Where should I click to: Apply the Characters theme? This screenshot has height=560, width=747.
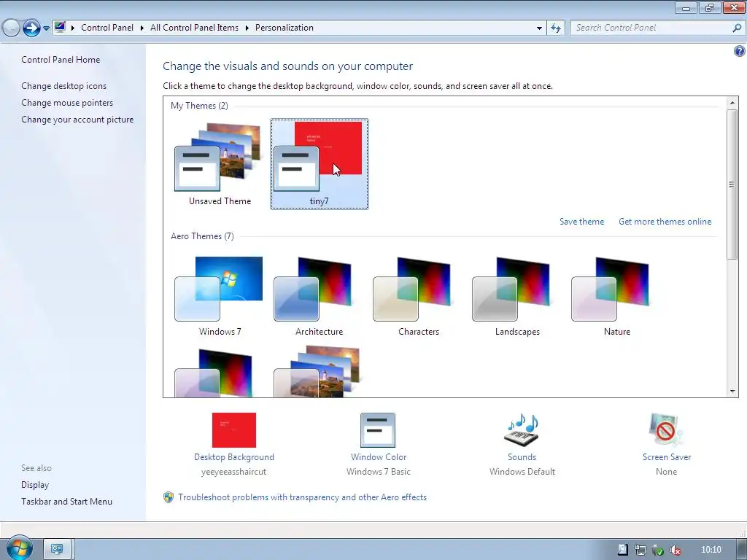418,295
